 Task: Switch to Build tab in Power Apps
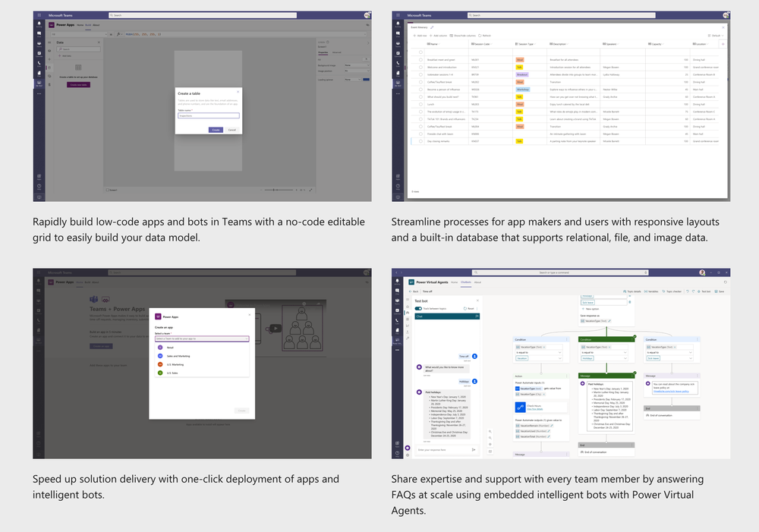[x=88, y=25]
